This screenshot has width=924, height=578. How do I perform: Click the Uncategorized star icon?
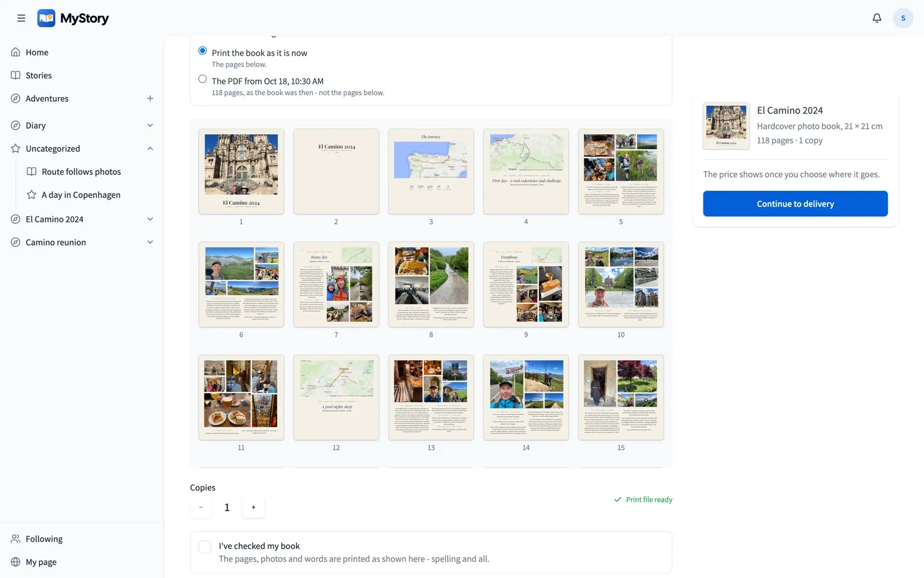[x=16, y=149]
